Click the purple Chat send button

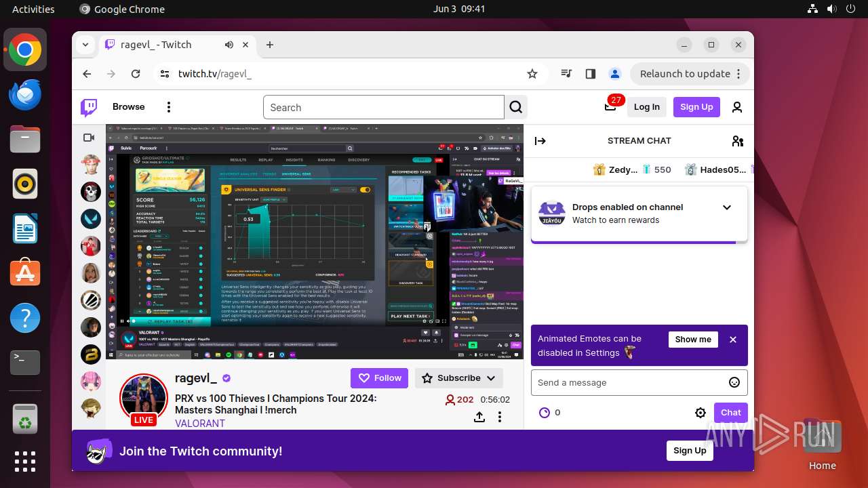tap(731, 413)
